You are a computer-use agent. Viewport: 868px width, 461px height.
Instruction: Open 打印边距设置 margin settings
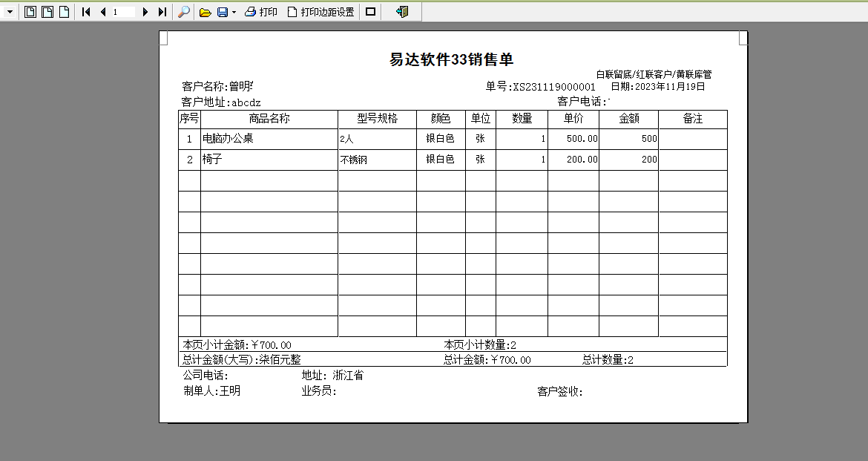coord(320,12)
